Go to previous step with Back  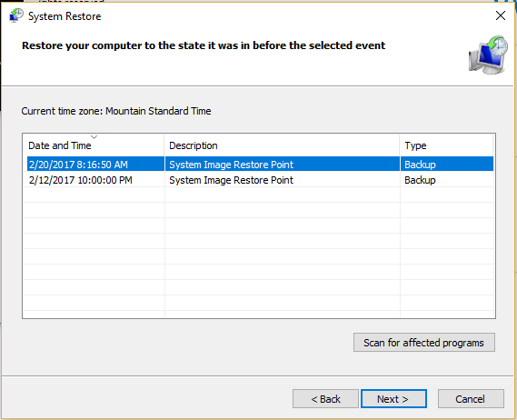coord(325,399)
